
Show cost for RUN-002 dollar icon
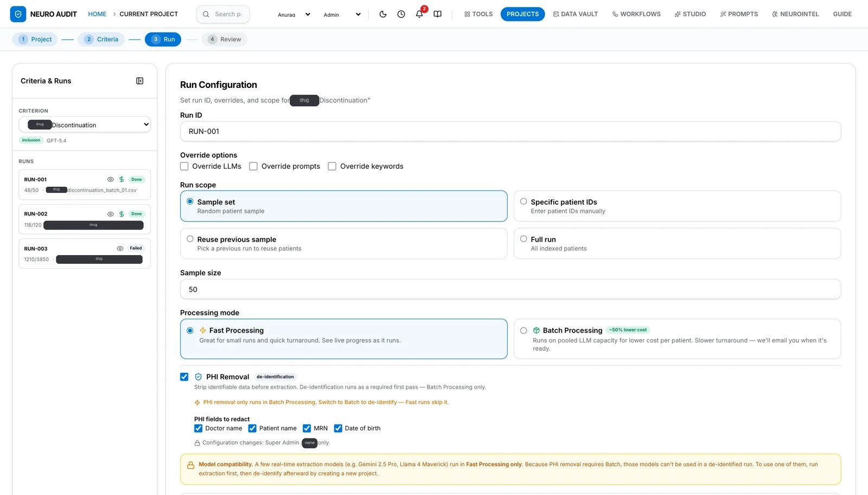pos(122,214)
